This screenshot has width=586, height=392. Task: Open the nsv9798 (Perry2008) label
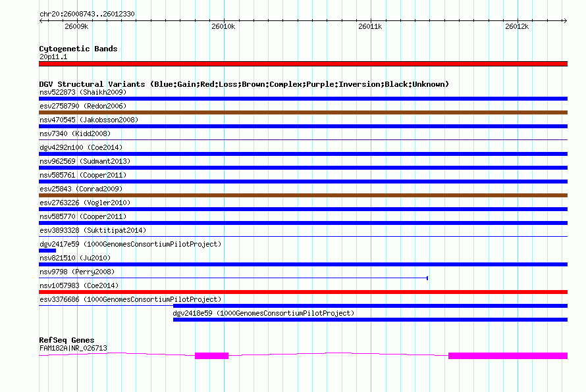(77, 272)
